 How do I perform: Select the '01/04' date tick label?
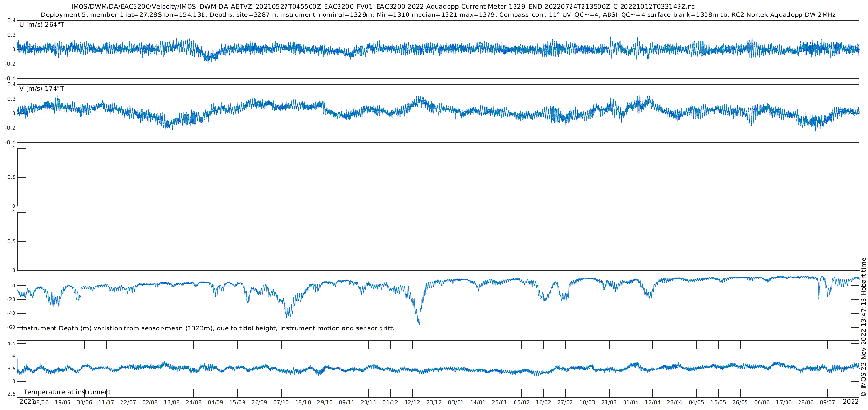631,402
